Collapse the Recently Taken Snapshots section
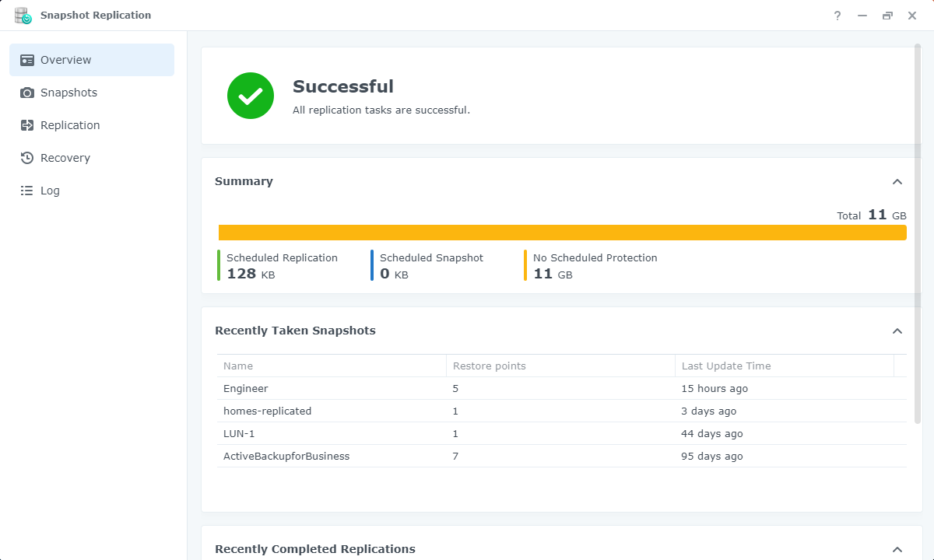The width and height of the screenshot is (934, 560). pos(897,331)
